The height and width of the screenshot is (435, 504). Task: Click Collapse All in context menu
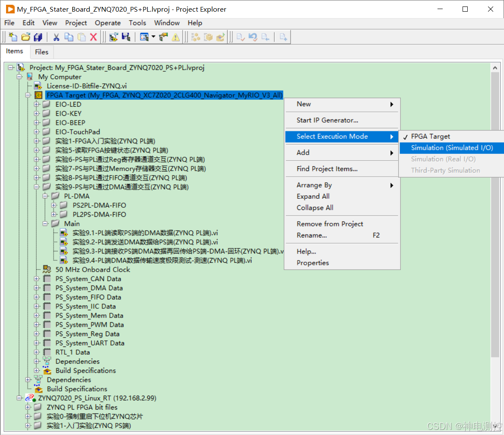(342, 207)
